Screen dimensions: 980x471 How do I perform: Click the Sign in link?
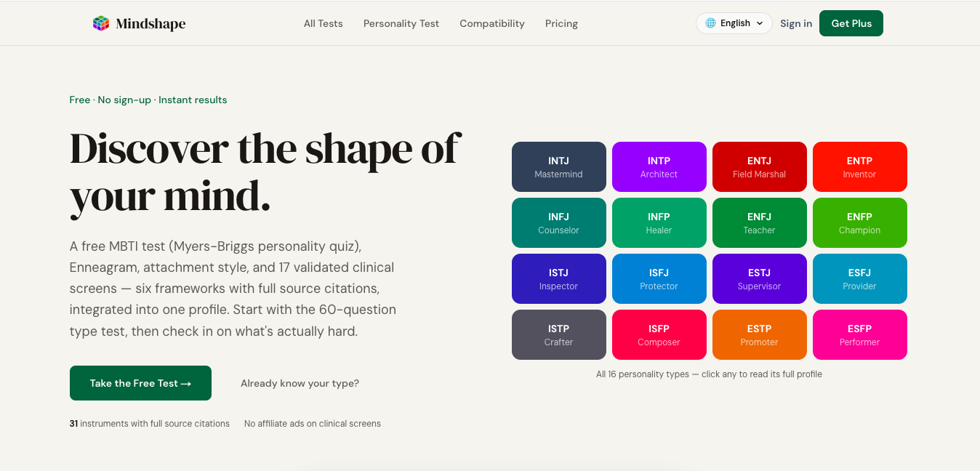pos(796,23)
